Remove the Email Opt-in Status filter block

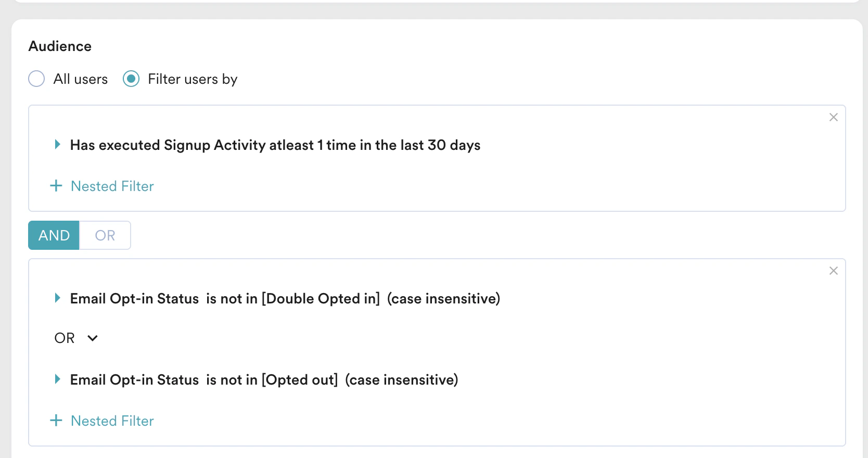click(x=833, y=271)
